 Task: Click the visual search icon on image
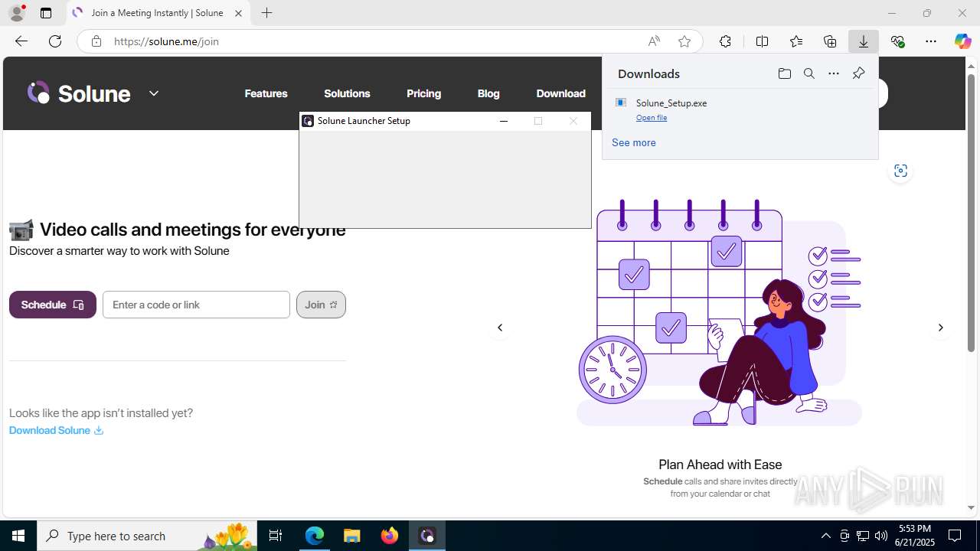(900, 171)
